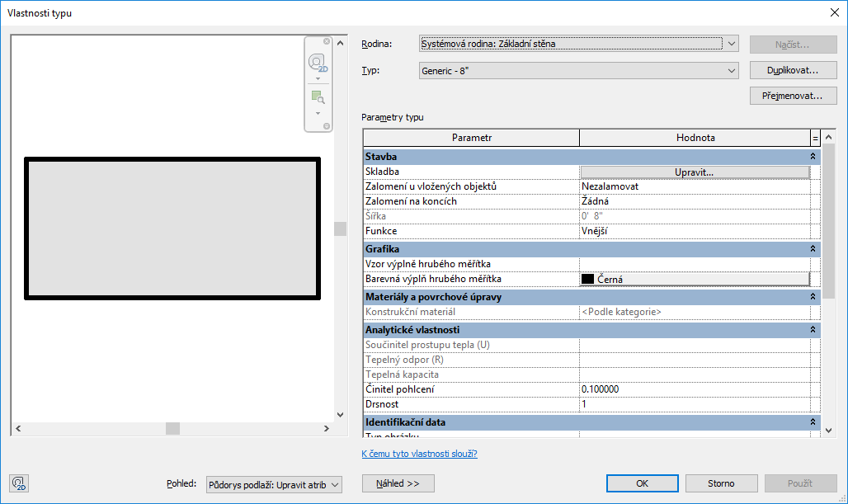Viewport: 848px width, 504px height.
Task: Click the Nezalamovat value cell
Action: 695,186
